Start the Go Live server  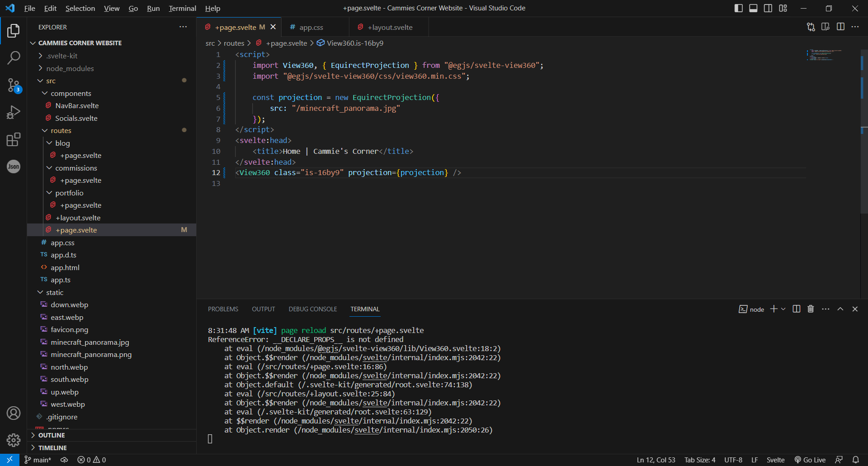pos(810,460)
